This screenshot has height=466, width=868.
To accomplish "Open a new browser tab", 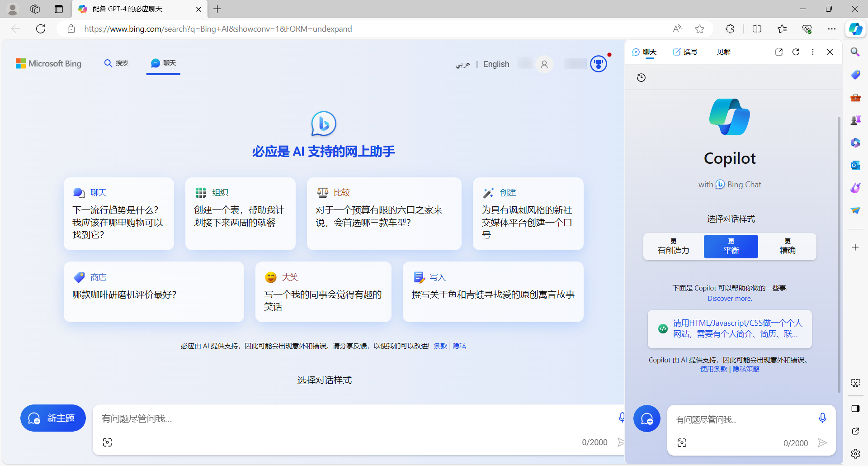I will [x=217, y=9].
